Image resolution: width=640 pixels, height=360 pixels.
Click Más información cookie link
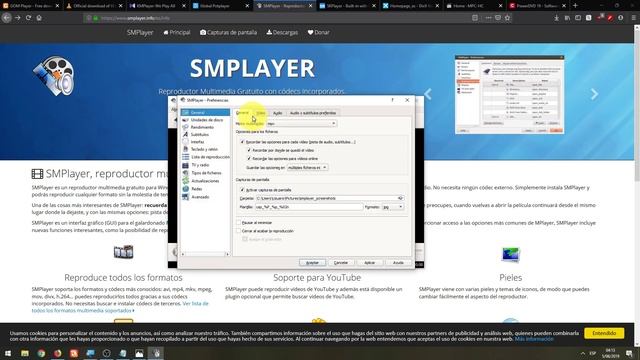[534, 339]
